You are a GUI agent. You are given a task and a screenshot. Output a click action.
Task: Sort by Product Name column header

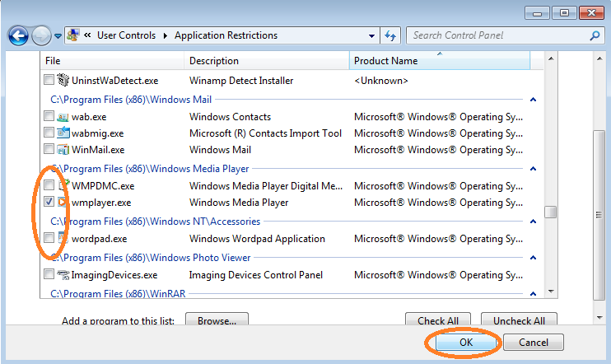440,61
